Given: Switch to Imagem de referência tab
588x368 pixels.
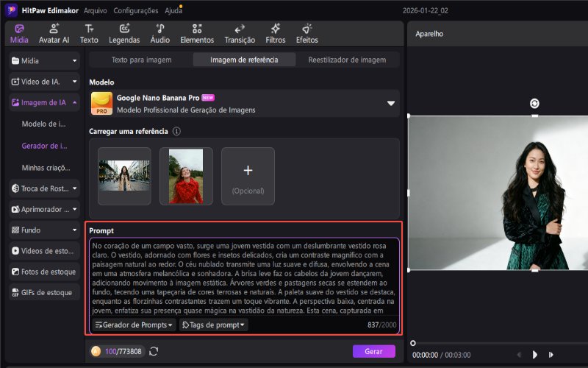Looking at the screenshot, I should (244, 60).
